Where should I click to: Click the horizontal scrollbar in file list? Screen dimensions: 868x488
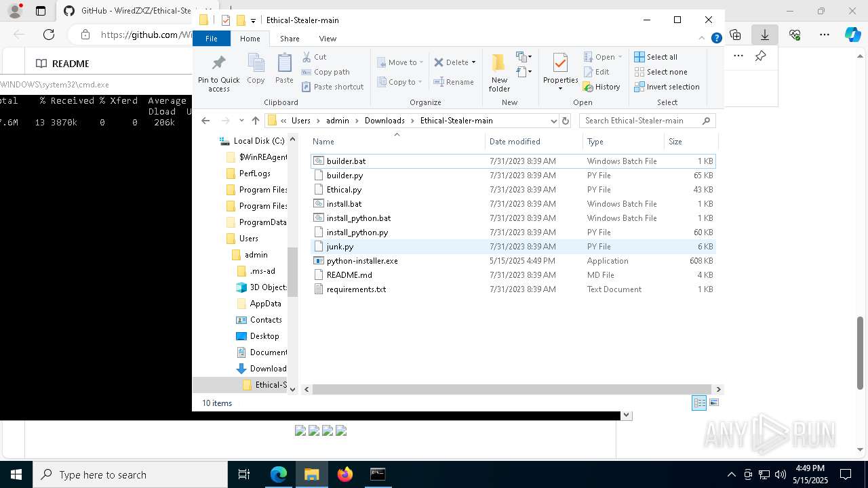pyautogui.click(x=511, y=389)
